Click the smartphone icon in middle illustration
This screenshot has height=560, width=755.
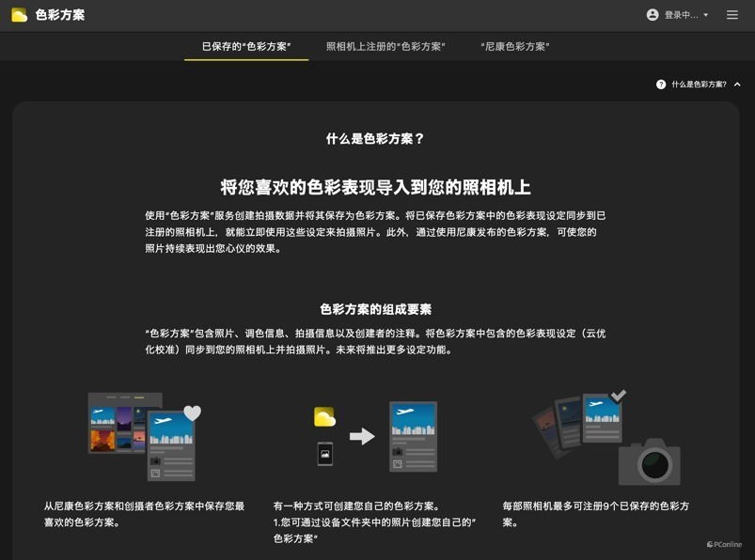tap(325, 454)
